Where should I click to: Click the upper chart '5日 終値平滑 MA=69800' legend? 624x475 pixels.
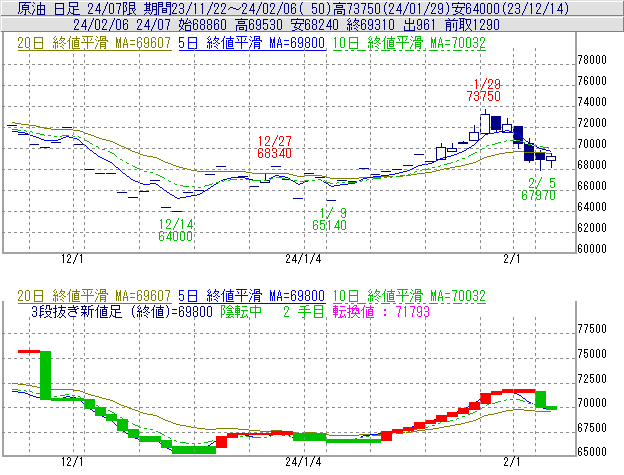[x=252, y=43]
